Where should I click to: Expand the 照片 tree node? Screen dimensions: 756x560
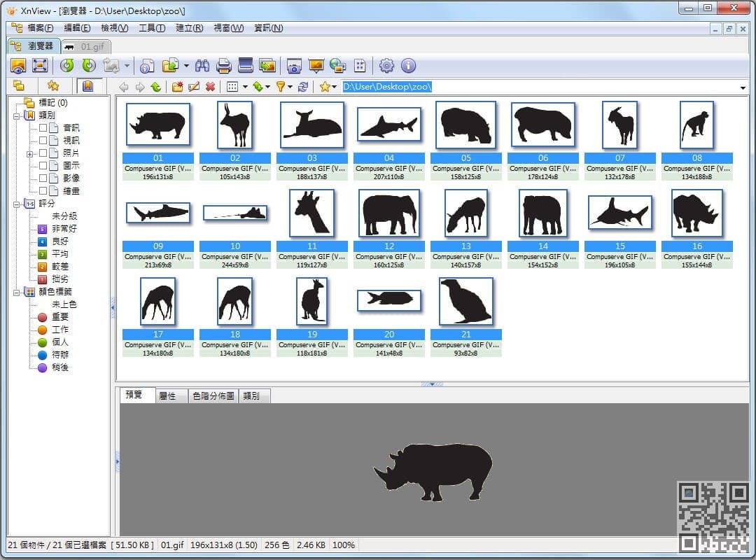click(30, 153)
